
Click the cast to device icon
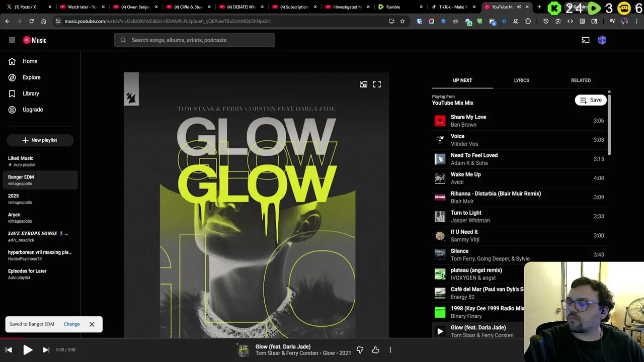(586, 40)
